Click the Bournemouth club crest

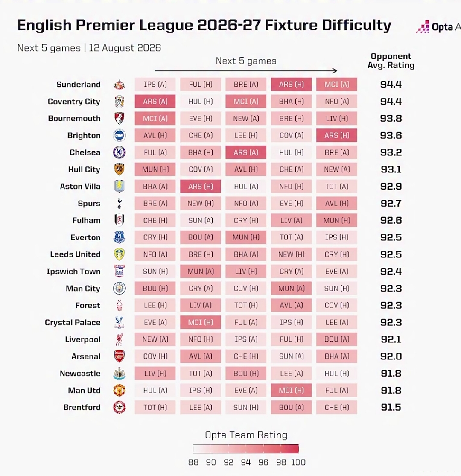(119, 118)
